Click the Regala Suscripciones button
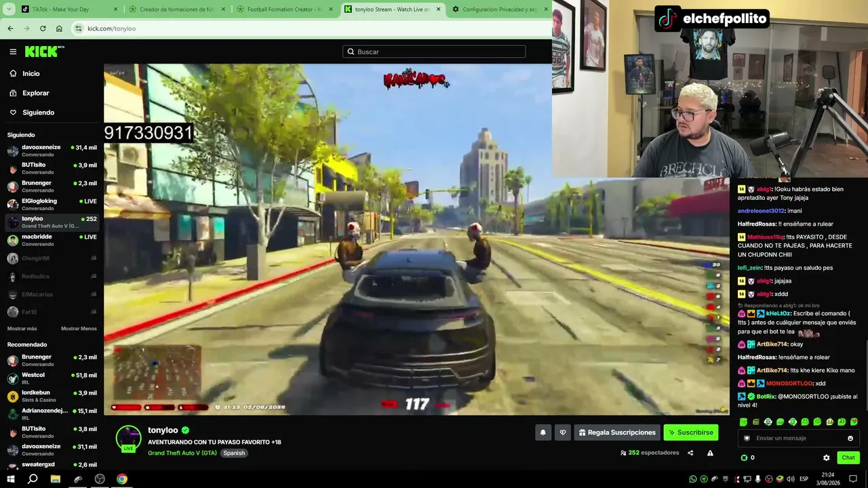This screenshot has height=488, width=868. 617,432
